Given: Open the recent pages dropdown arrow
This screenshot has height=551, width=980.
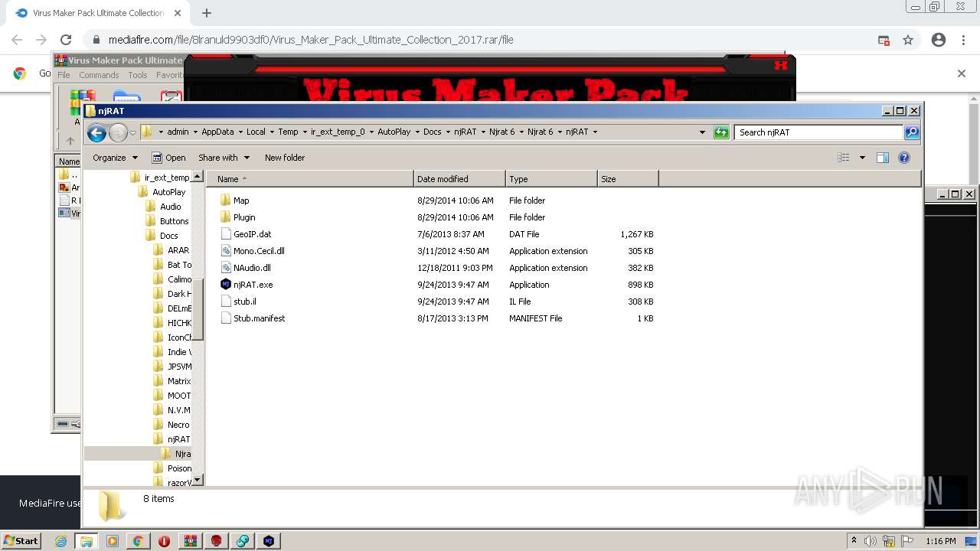Looking at the screenshot, I should coord(132,133).
